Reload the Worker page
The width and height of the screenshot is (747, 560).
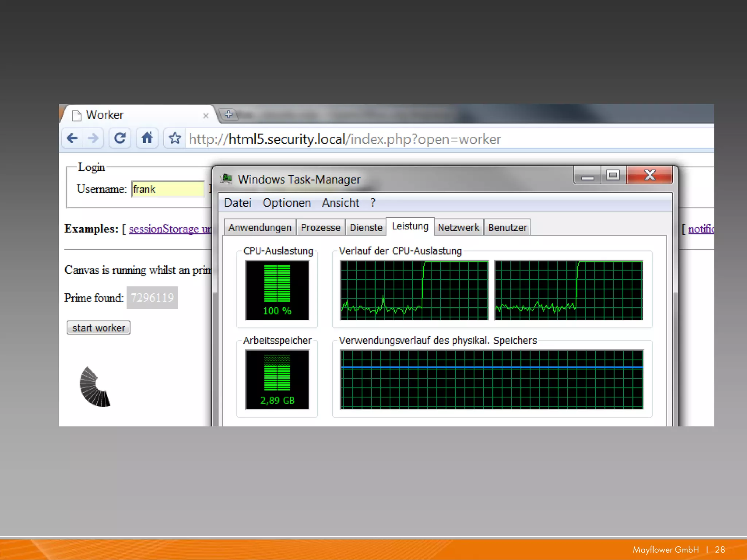pos(120,138)
